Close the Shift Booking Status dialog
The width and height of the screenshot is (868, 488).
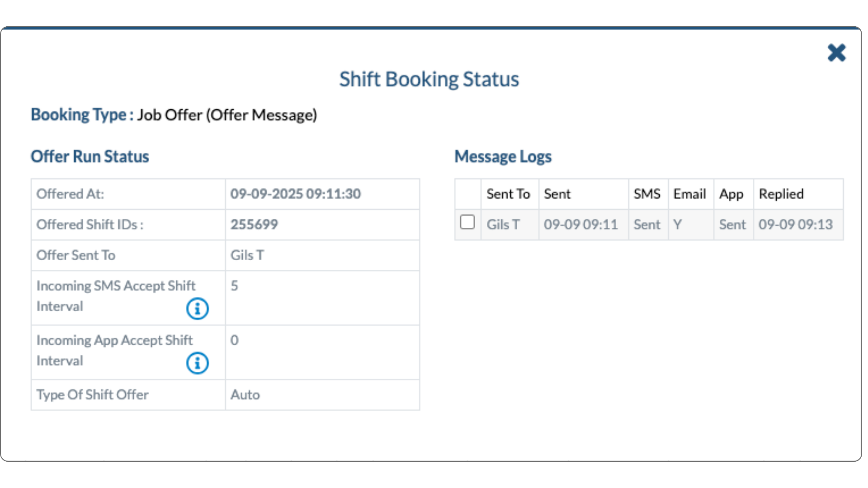point(836,53)
